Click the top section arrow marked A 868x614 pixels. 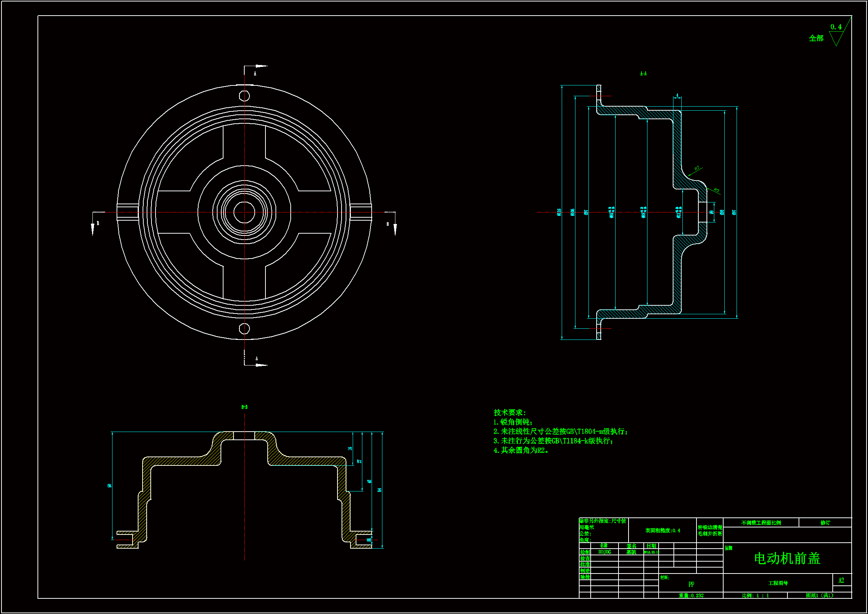click(x=260, y=66)
